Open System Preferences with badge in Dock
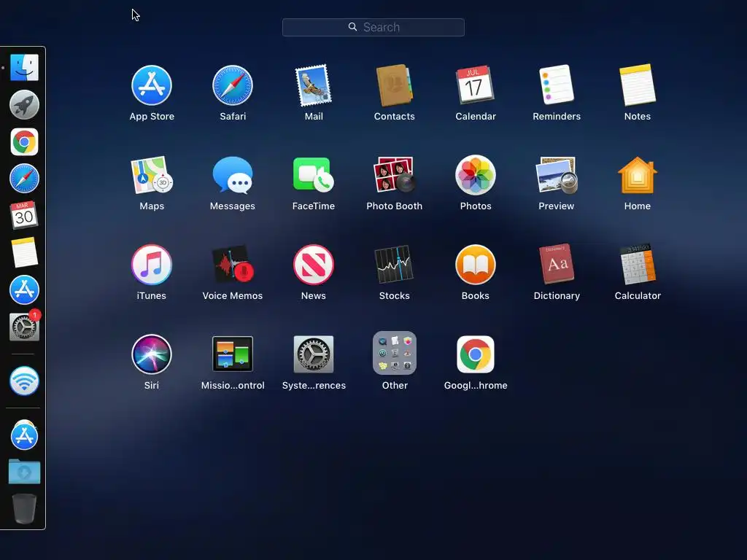The height and width of the screenshot is (560, 747). click(24, 326)
